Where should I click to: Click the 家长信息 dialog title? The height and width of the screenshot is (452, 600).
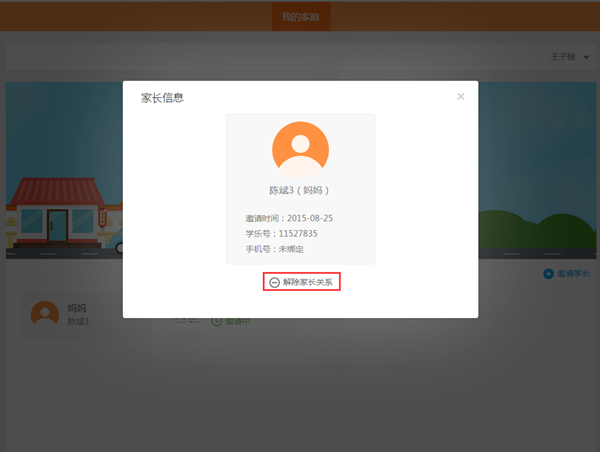tap(161, 98)
